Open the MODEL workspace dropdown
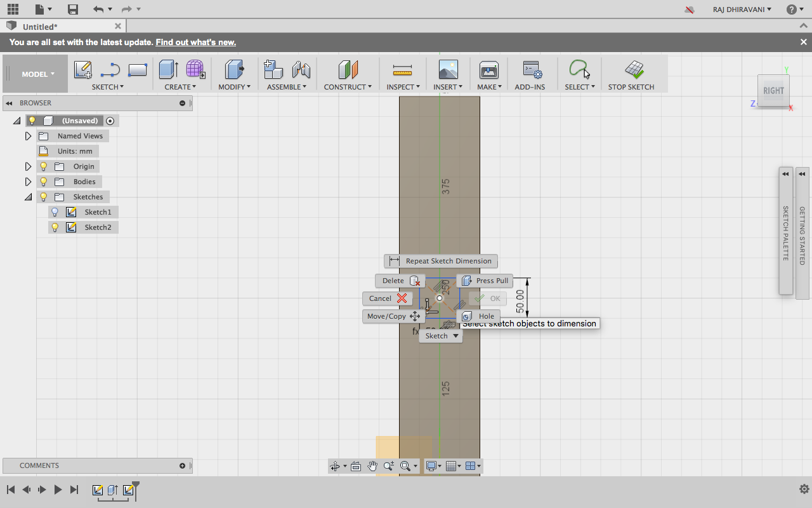Viewport: 812px width, 508px height. [37, 74]
